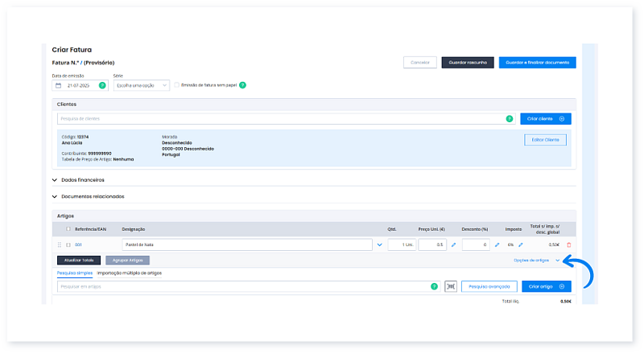
Task: Click the Pesquisar em artigos search field
Action: [x=242, y=286]
